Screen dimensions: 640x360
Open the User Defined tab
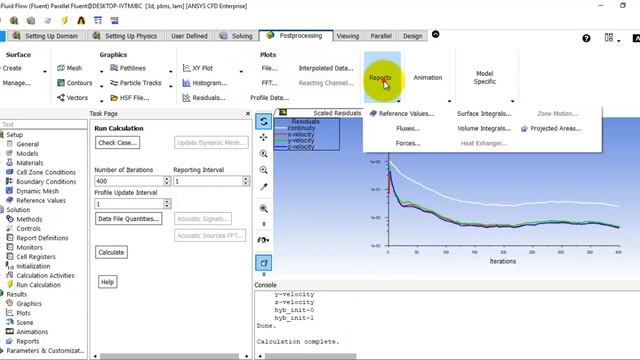189,36
